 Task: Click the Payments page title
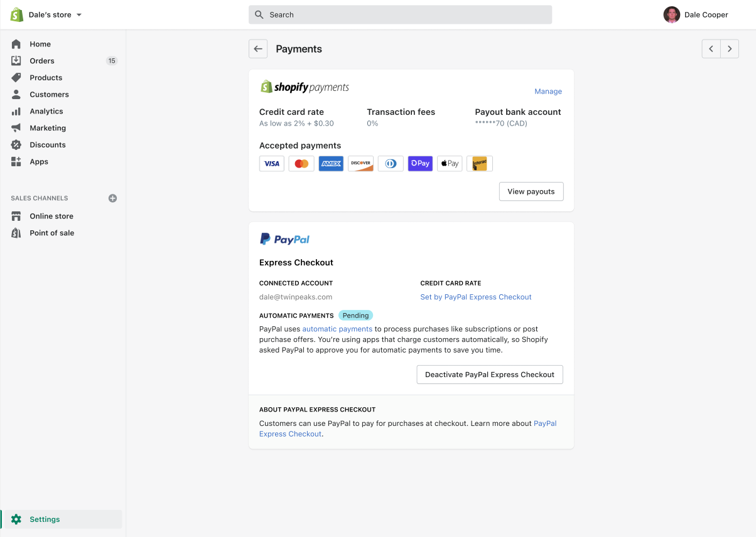299,49
